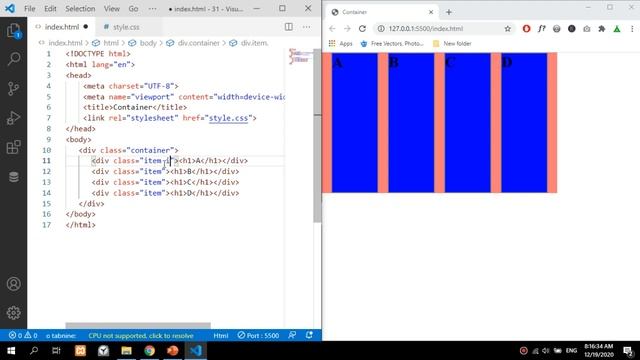
Task: Click the blue box labeled D in browser
Action: 524,122
